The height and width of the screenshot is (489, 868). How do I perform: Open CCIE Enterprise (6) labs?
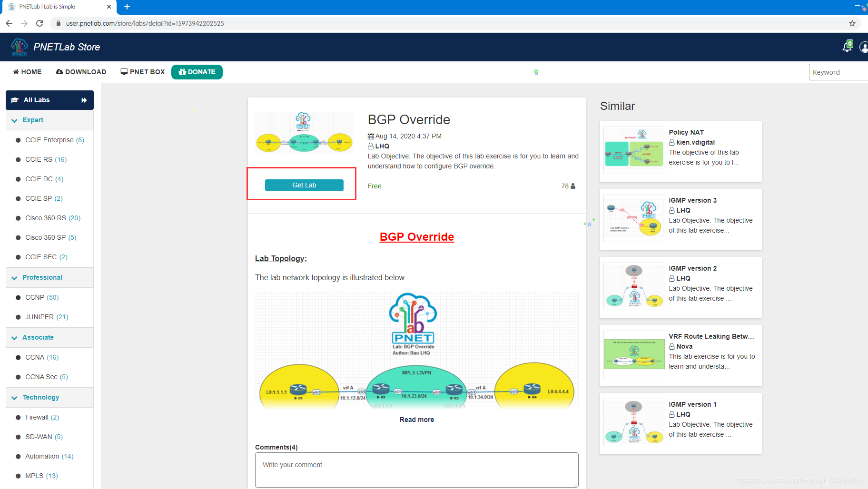[x=55, y=140]
